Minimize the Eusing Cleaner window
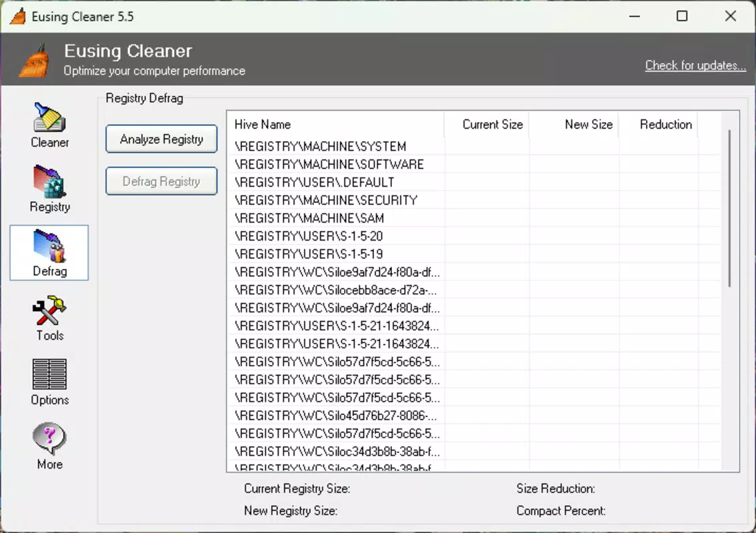 point(635,17)
